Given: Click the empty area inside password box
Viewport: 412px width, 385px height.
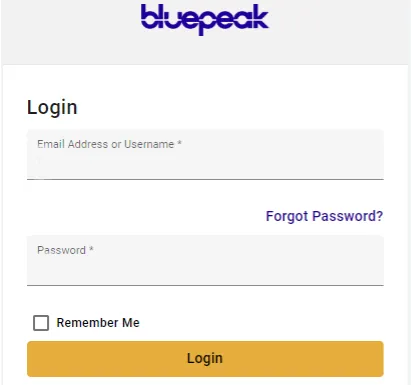Looking at the screenshot, I should click(205, 271).
